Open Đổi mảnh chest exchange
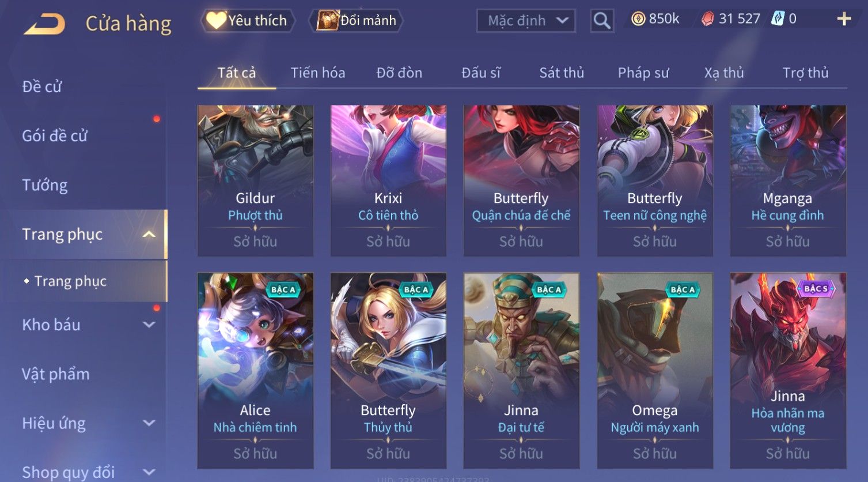868x482 pixels. click(357, 21)
